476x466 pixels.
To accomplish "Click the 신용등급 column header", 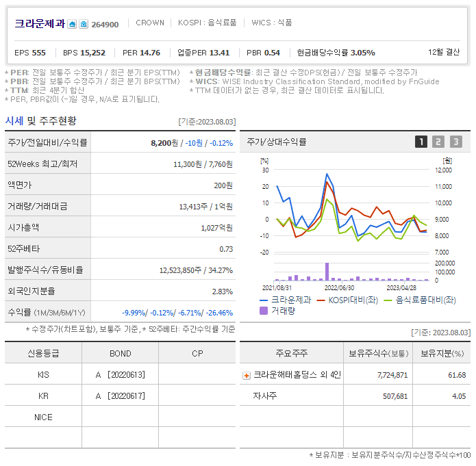I will (43, 354).
